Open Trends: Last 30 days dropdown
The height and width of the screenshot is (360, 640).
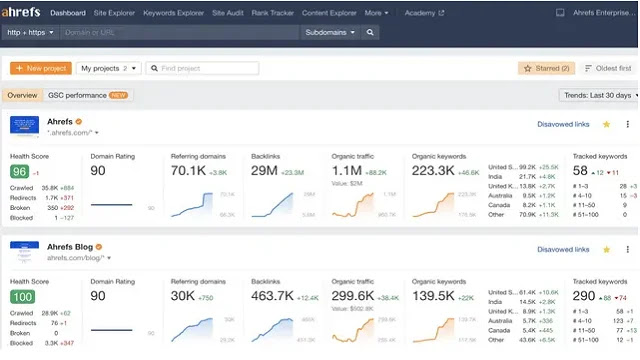(599, 95)
